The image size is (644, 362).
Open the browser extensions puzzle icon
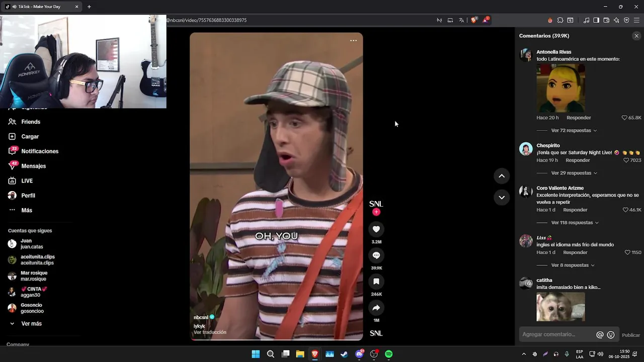click(560, 20)
